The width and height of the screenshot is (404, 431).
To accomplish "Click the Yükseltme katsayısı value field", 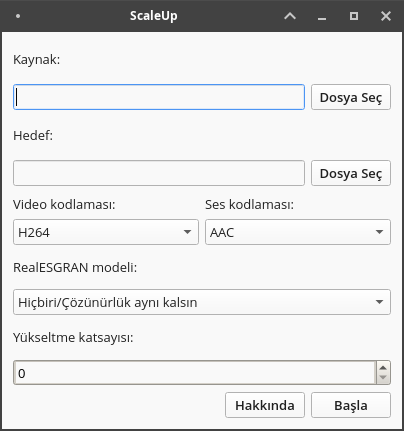I will tap(195, 373).
